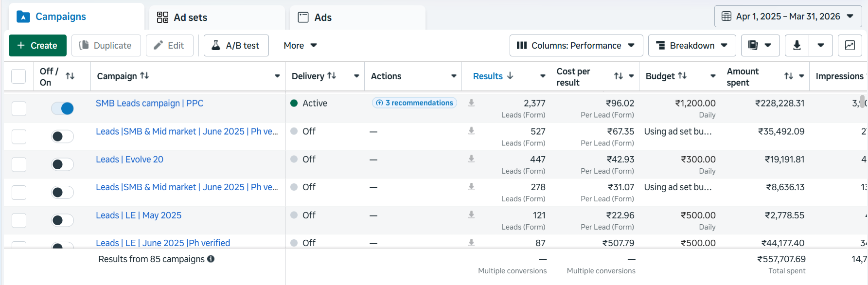The width and height of the screenshot is (868, 285).
Task: Open the Leads | Evolve 20 campaign
Action: (x=129, y=159)
